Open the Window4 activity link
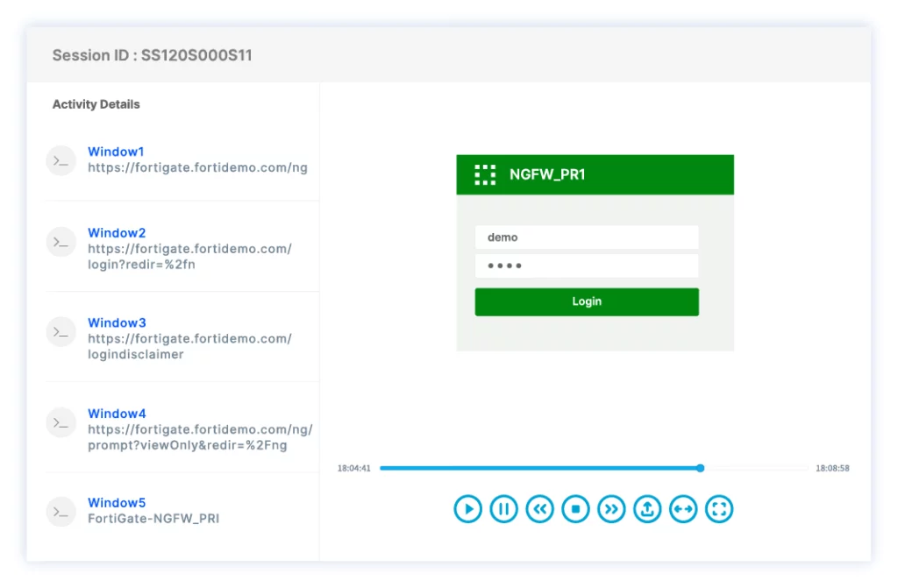The image size is (898, 588). tap(117, 414)
